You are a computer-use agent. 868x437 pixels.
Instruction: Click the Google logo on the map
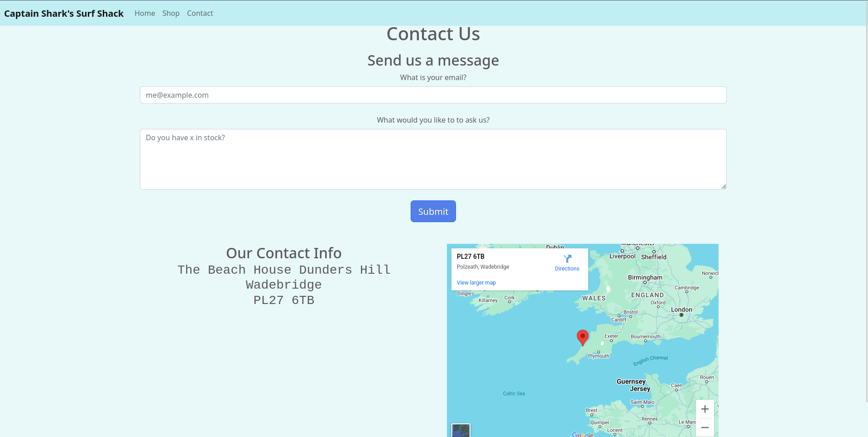coord(582,435)
